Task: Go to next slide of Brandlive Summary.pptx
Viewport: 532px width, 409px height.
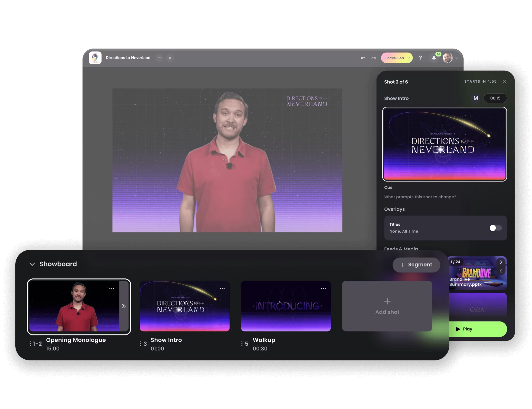Action: coord(501,262)
